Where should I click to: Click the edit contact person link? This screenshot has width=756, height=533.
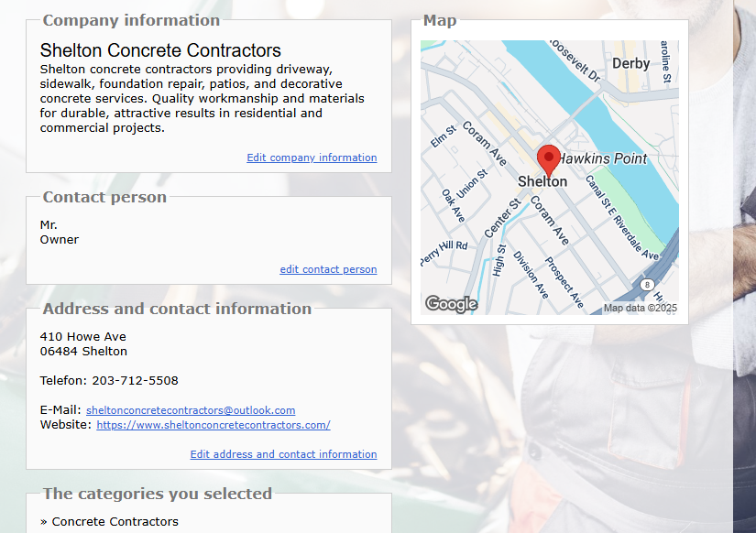(328, 269)
